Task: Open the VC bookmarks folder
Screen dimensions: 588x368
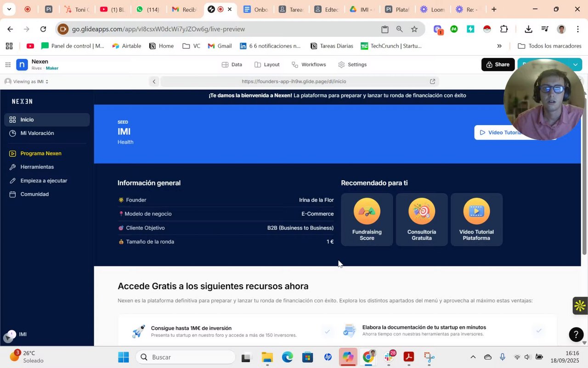Action: (x=191, y=46)
